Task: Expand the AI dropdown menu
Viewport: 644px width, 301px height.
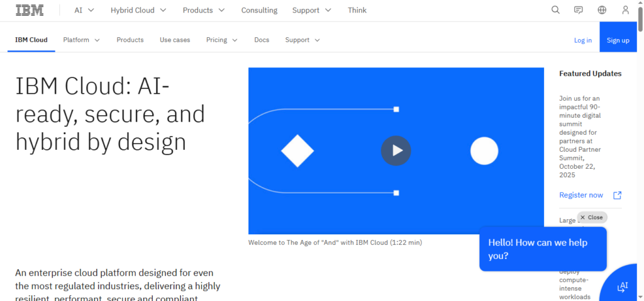Action: [84, 10]
